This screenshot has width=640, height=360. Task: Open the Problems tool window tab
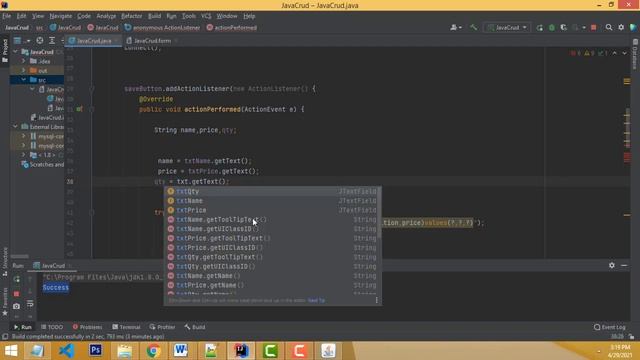(x=87, y=327)
